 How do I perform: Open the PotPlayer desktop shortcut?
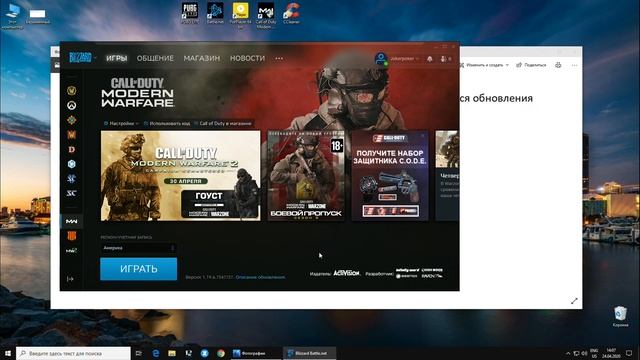(x=240, y=15)
